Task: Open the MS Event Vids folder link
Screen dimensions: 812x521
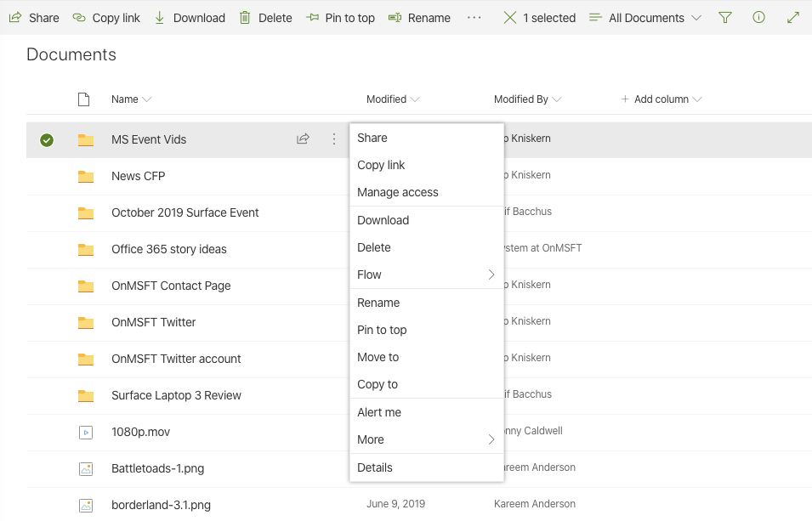Action: 149,140
